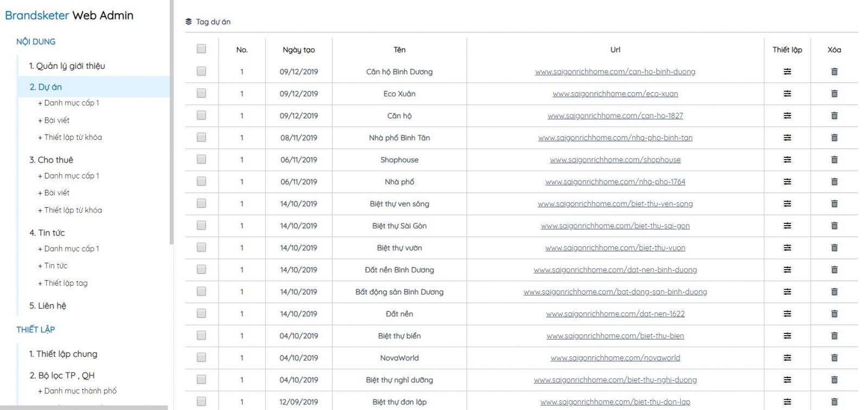Open the bat-dong-san-binh-duong URL link

615,292
